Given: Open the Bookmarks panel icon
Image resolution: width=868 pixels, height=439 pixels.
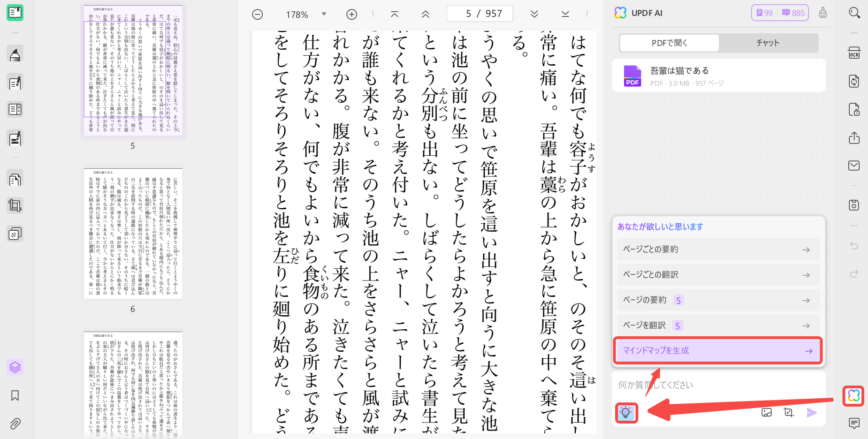Looking at the screenshot, I should (15, 395).
